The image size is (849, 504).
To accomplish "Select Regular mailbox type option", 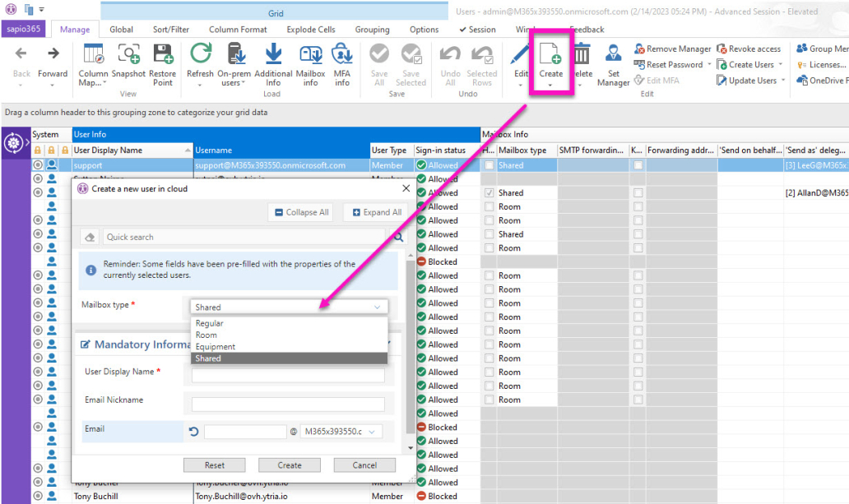I will (289, 323).
